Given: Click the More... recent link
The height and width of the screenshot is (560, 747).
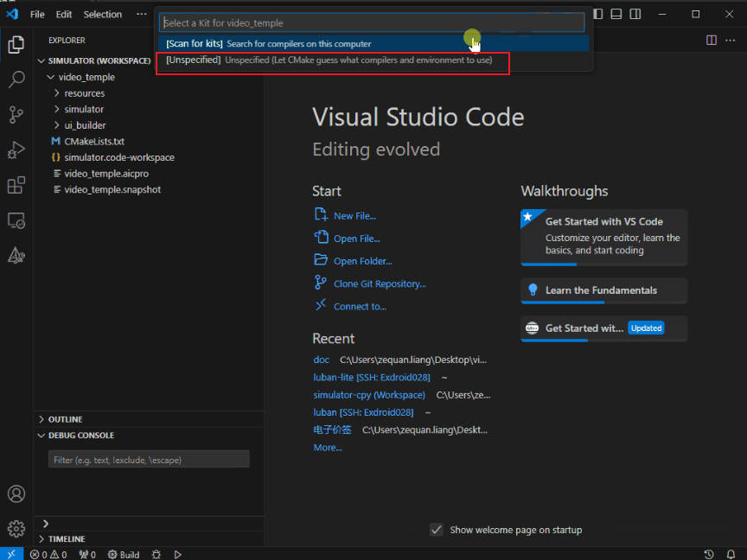Looking at the screenshot, I should coord(328,448).
